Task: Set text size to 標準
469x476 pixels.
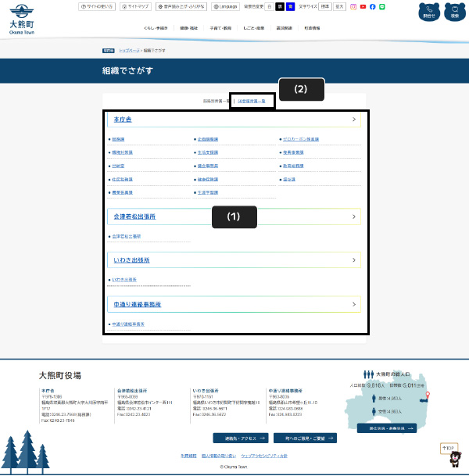Action: pos(324,6)
